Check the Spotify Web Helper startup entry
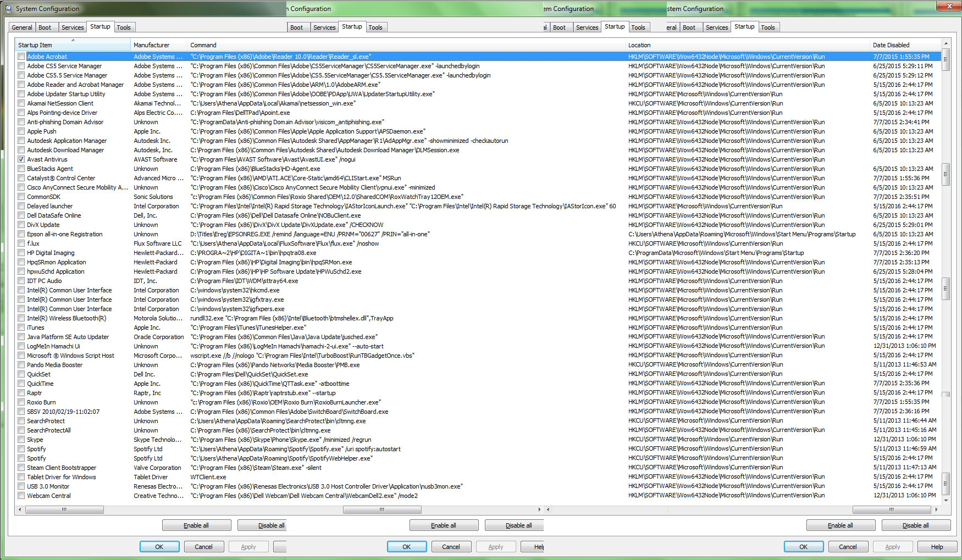Image resolution: width=962 pixels, height=560 pixels. (x=21, y=458)
